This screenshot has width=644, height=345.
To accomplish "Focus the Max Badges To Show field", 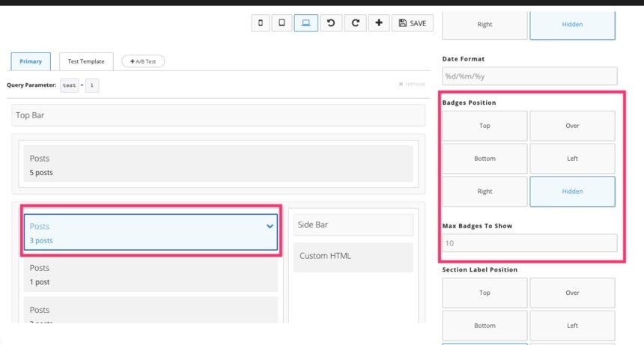I will click(x=529, y=243).
